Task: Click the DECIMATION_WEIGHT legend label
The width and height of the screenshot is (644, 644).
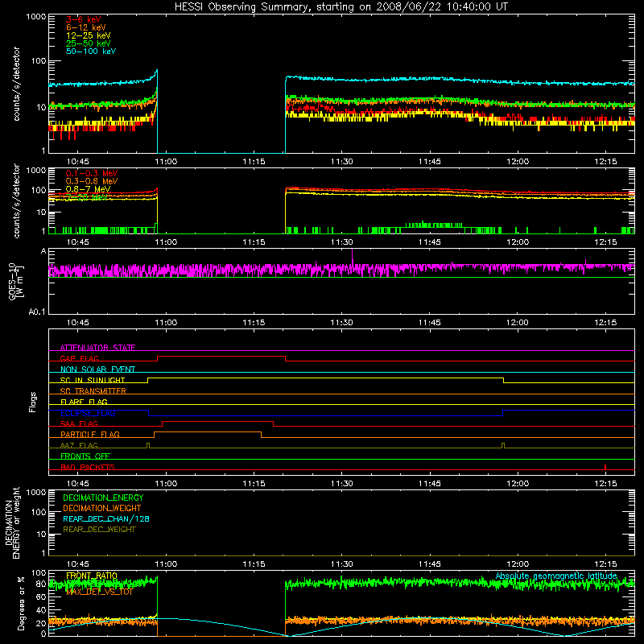Action: (x=102, y=508)
